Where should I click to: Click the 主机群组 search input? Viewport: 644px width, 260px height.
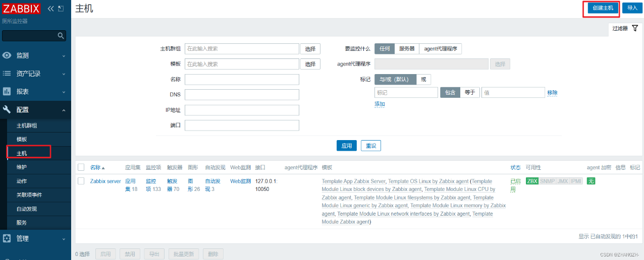click(x=242, y=49)
